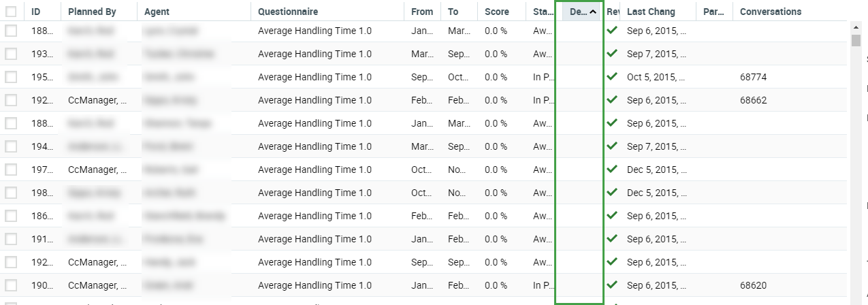Click green checkmark for evaluation 197
The width and height of the screenshot is (868, 305).
(612, 169)
